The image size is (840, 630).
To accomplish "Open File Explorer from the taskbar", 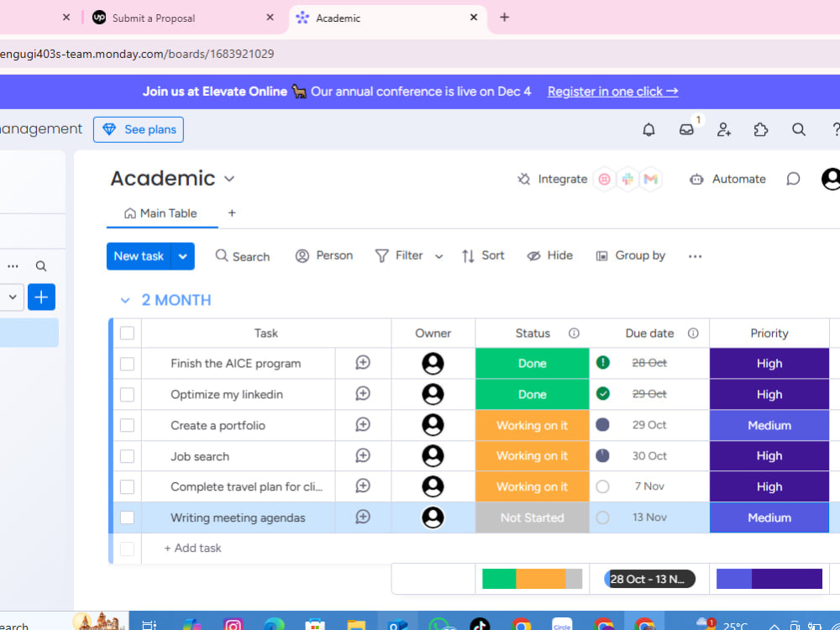I will (x=356, y=625).
